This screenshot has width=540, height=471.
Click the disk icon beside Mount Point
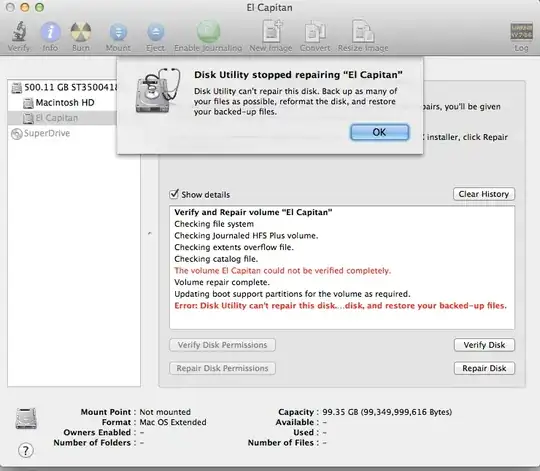click(26, 418)
